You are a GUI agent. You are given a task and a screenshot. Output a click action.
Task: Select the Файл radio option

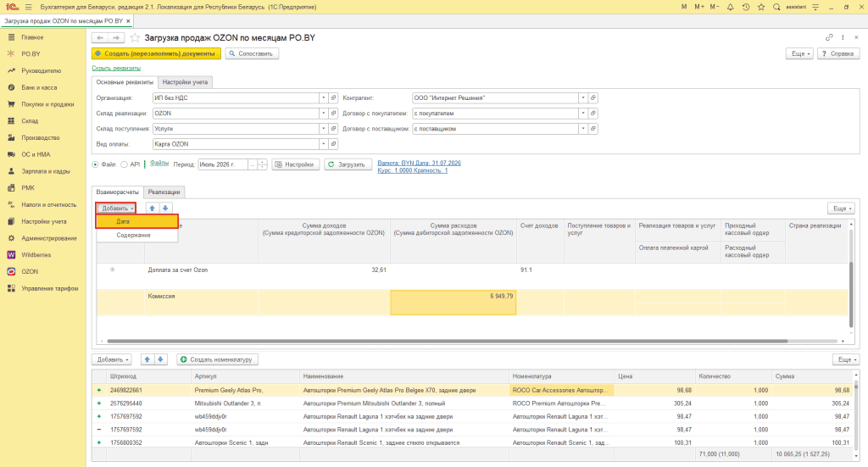point(95,164)
